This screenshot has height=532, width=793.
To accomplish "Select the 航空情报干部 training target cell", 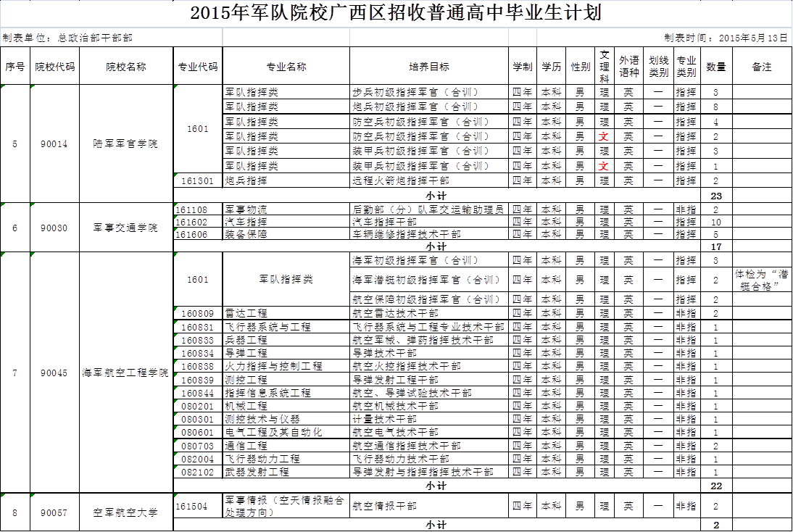I will [x=429, y=506].
